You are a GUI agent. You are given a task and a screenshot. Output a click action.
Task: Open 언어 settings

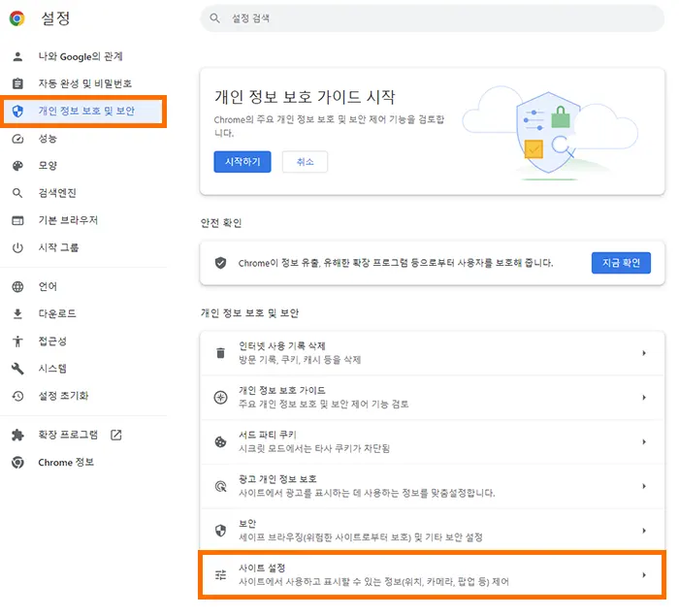(x=48, y=286)
